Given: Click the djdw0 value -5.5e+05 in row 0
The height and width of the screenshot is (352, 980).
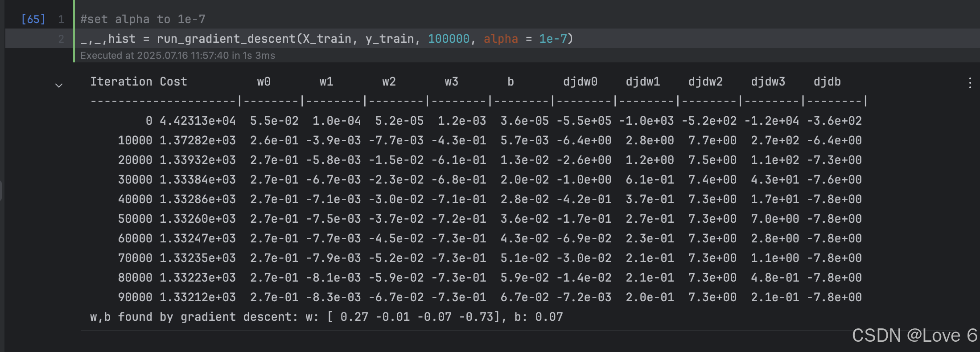Looking at the screenshot, I should (x=584, y=121).
